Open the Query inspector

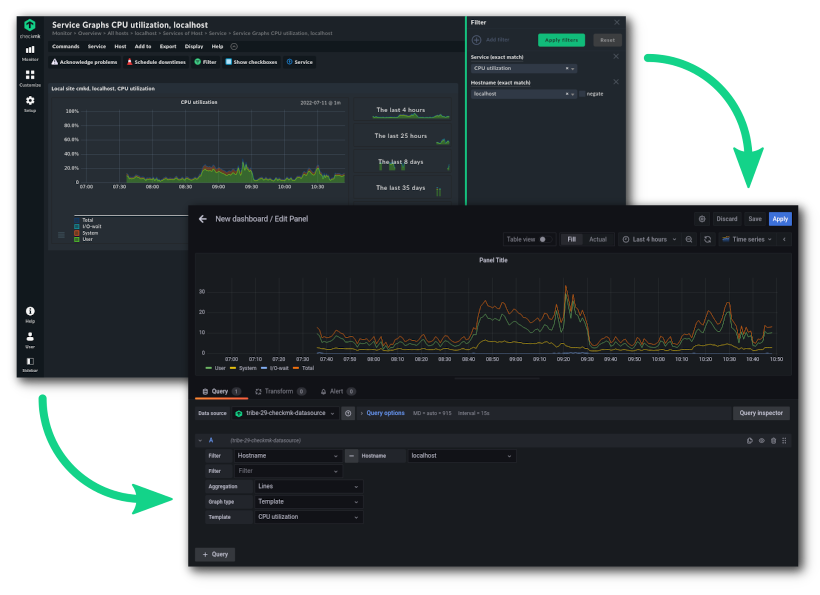pos(761,413)
